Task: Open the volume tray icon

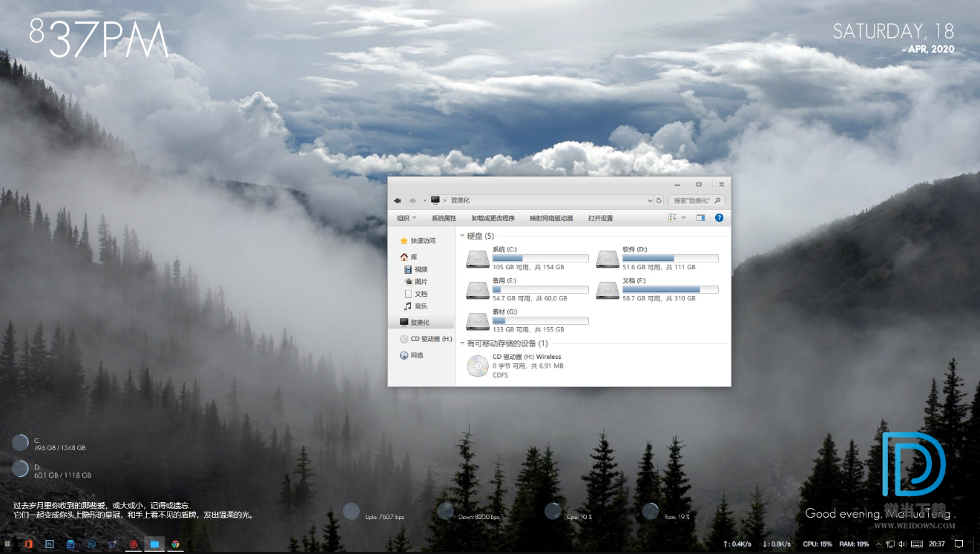Action: [902, 544]
